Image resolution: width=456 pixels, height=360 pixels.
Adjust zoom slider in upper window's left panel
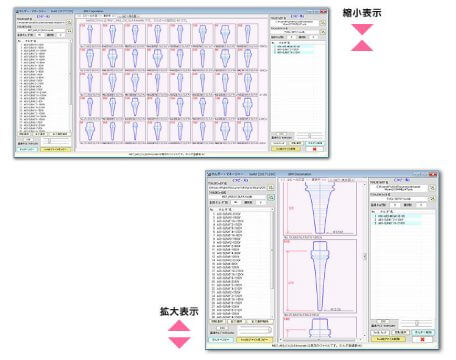56,142
